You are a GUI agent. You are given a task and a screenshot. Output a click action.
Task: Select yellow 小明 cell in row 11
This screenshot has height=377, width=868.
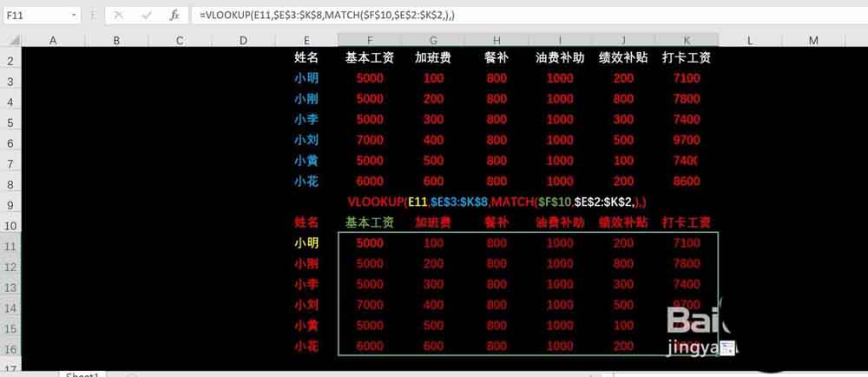tap(306, 243)
